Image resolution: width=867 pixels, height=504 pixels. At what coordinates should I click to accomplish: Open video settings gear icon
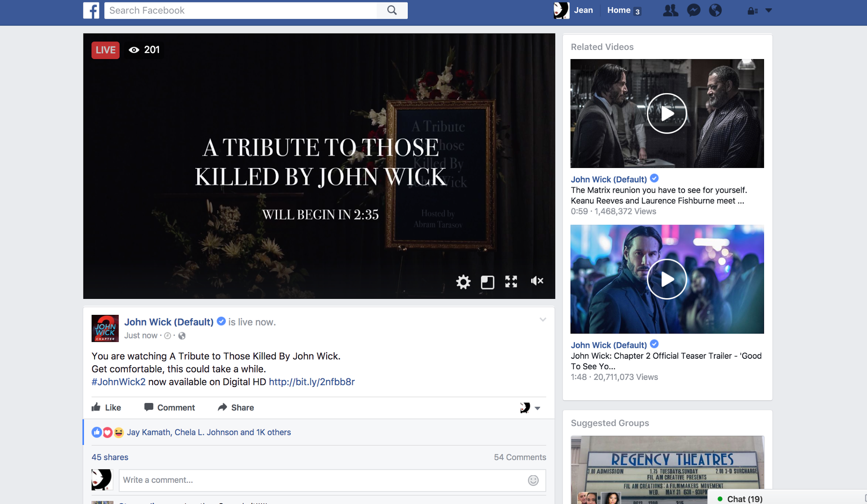pos(463,282)
